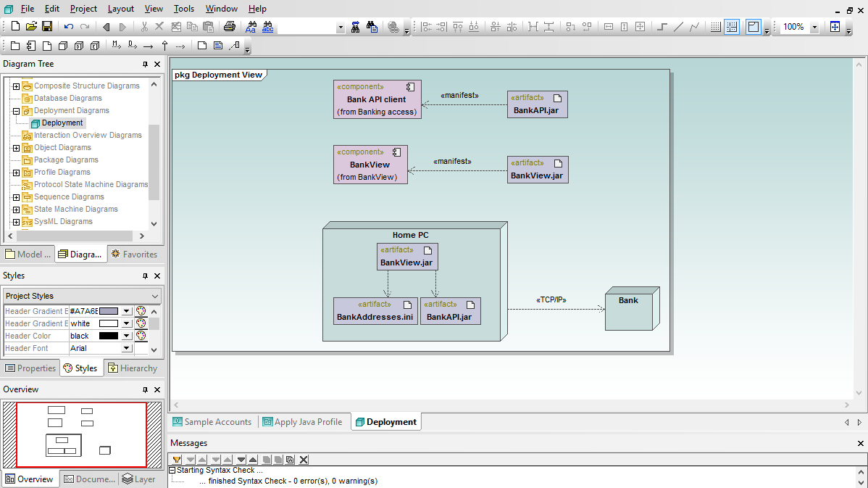Collapse the Deployment Diagrams tree node

tap(16, 111)
